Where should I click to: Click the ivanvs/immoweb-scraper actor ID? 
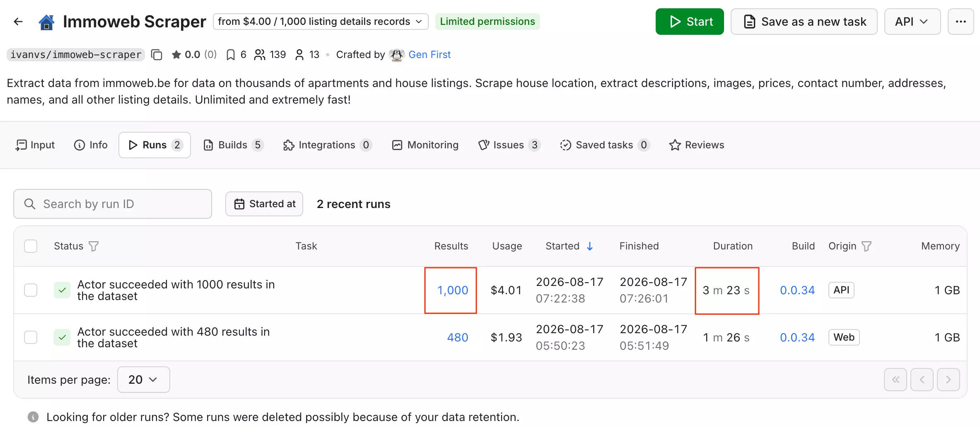pos(76,55)
